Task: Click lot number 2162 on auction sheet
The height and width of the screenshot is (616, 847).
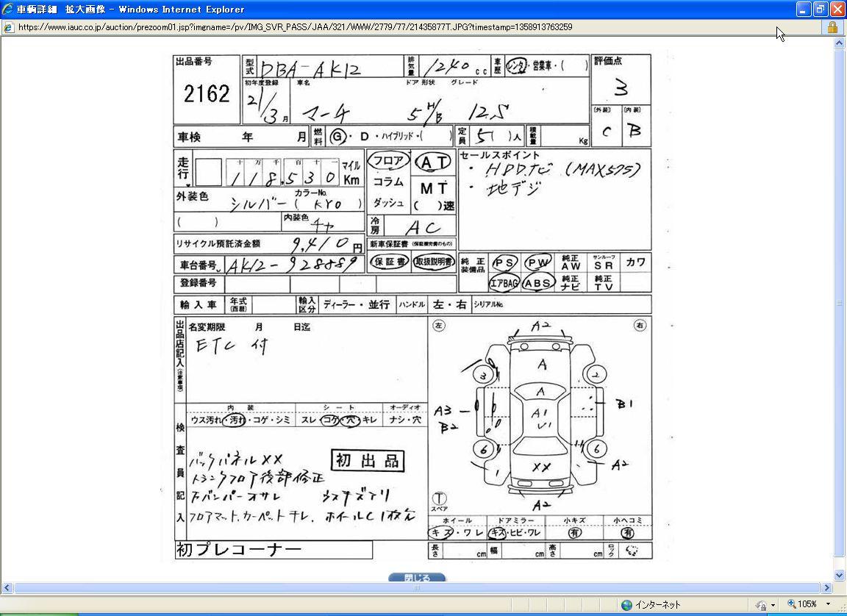Action: [207, 94]
